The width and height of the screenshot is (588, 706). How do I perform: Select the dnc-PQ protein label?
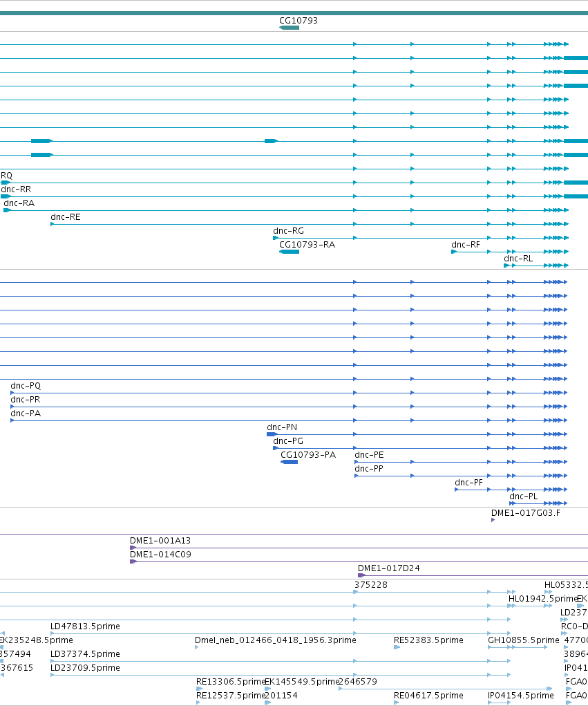tap(26, 386)
